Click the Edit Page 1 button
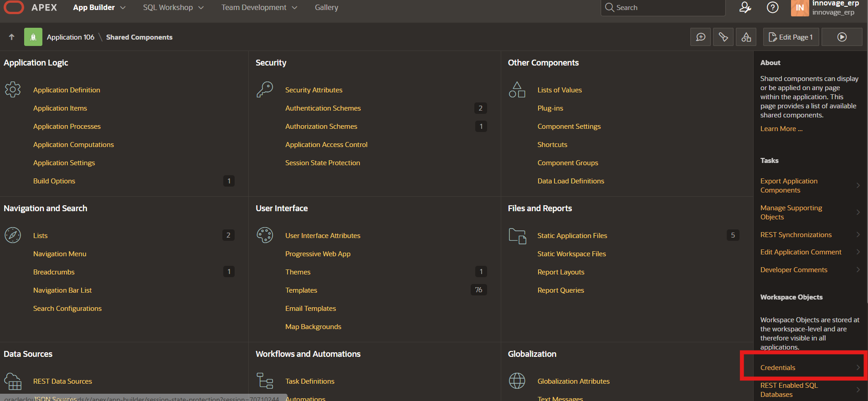 pyautogui.click(x=791, y=37)
